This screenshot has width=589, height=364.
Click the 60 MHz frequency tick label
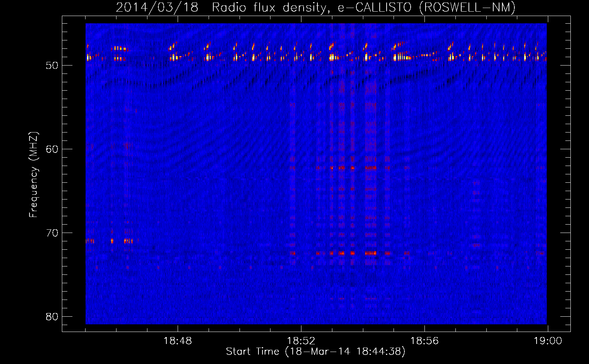(52, 149)
